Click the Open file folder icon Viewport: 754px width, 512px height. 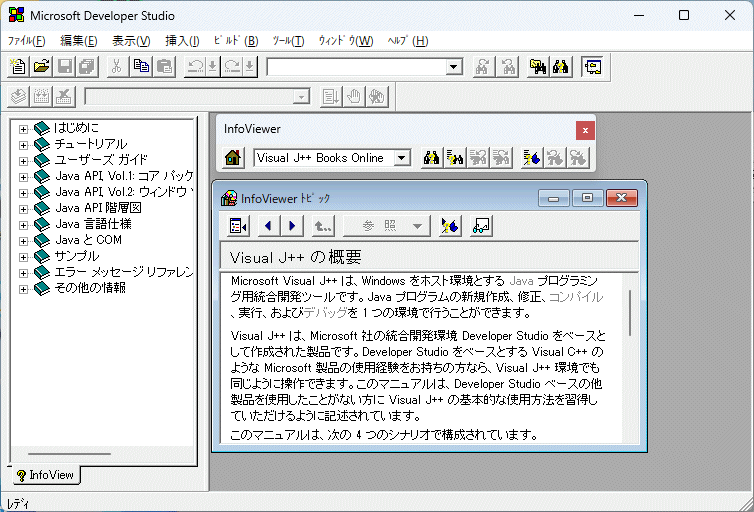tap(41, 66)
